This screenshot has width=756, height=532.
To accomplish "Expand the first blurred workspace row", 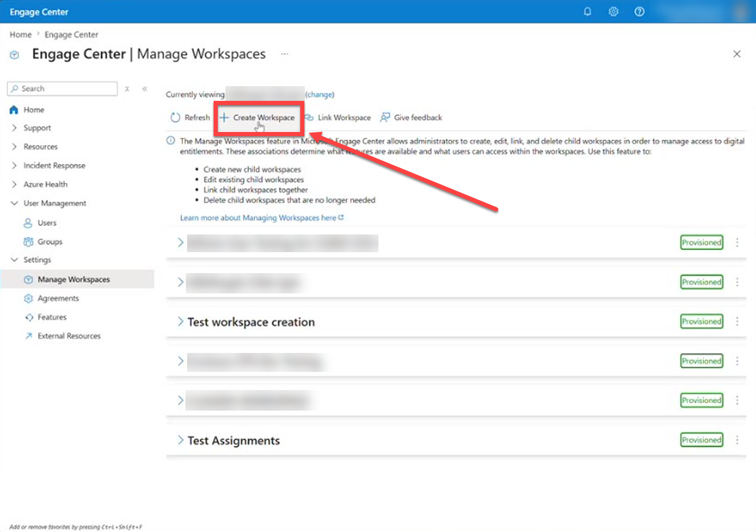I will click(x=180, y=242).
